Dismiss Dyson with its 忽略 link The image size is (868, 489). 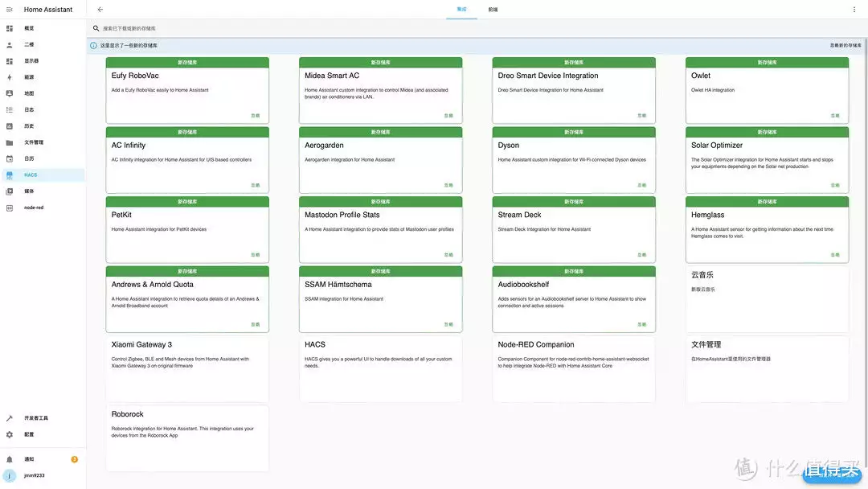click(641, 186)
